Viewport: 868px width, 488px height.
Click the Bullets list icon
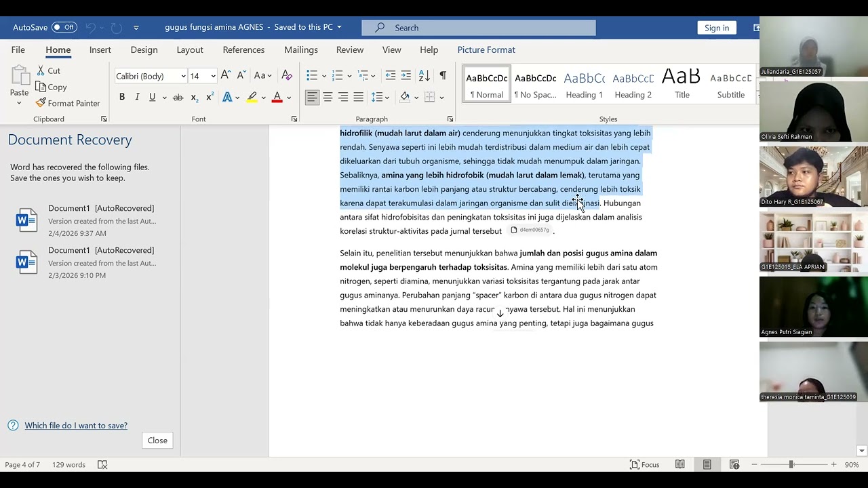pos(312,75)
